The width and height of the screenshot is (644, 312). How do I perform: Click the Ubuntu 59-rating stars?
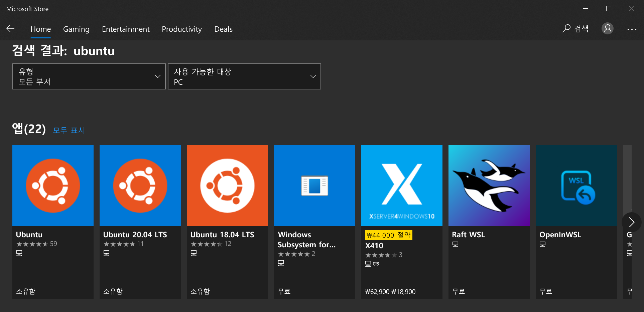click(x=32, y=244)
